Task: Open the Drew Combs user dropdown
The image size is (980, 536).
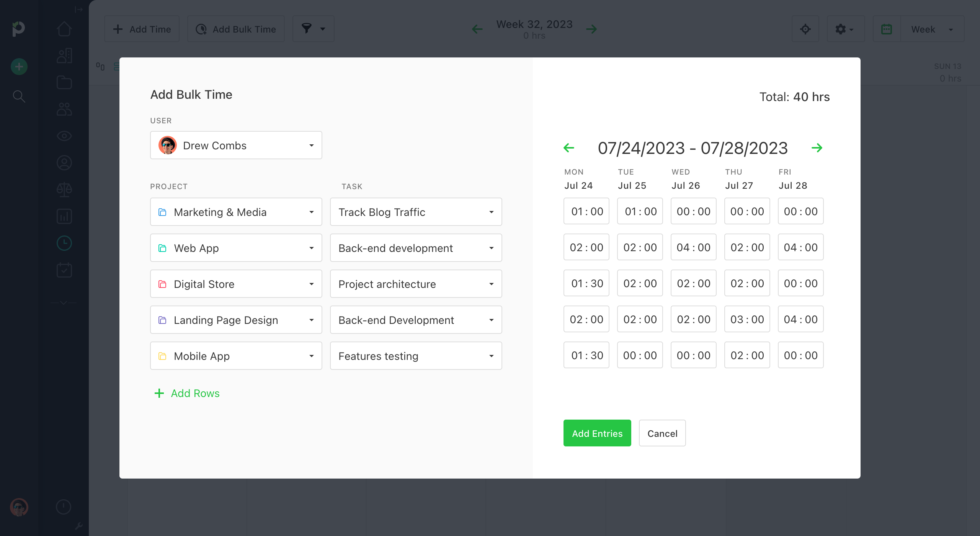Action: (235, 145)
